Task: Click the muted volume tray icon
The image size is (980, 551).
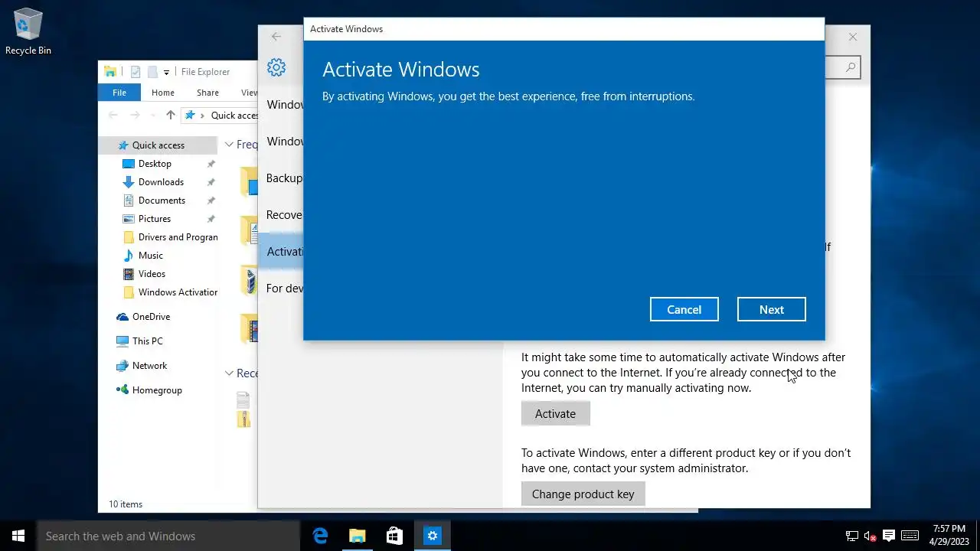Action: click(x=871, y=536)
